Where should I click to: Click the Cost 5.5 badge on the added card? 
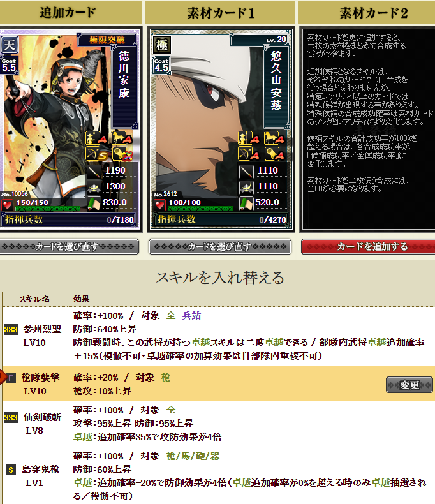pos(9,65)
